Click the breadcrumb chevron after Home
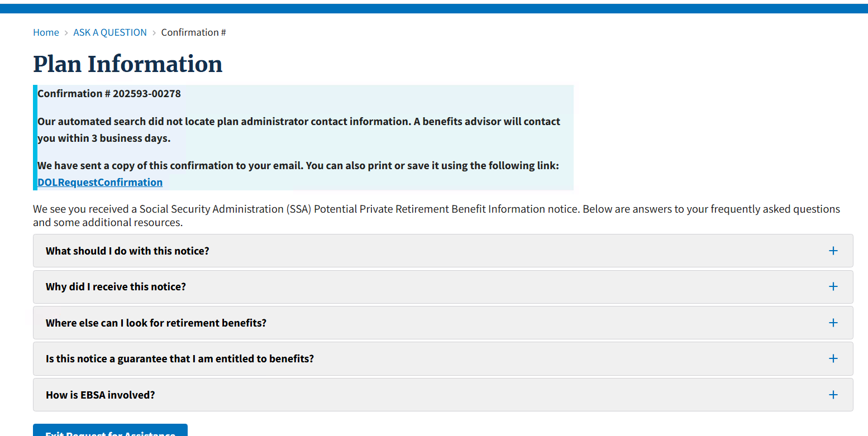The width and height of the screenshot is (868, 436). (66, 33)
